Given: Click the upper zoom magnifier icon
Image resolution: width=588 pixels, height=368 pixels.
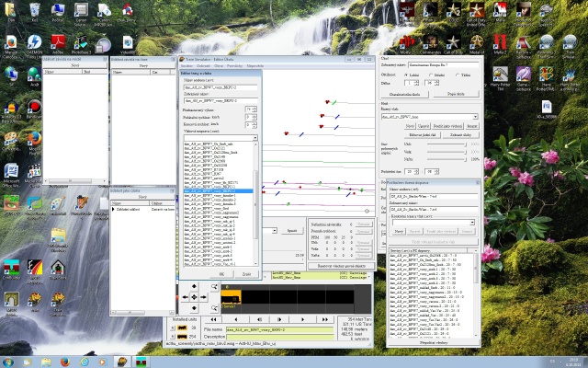Looking at the screenshot, I should 214,287.
